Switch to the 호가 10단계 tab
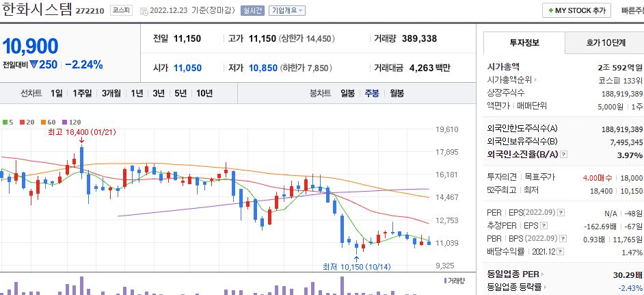644x295 pixels. pyautogui.click(x=604, y=42)
